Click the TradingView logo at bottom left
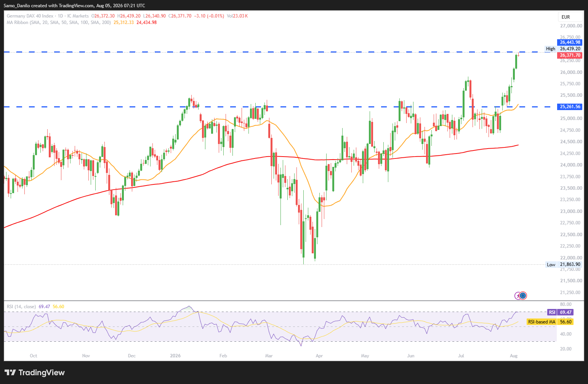This screenshot has width=588, height=384. (35, 373)
